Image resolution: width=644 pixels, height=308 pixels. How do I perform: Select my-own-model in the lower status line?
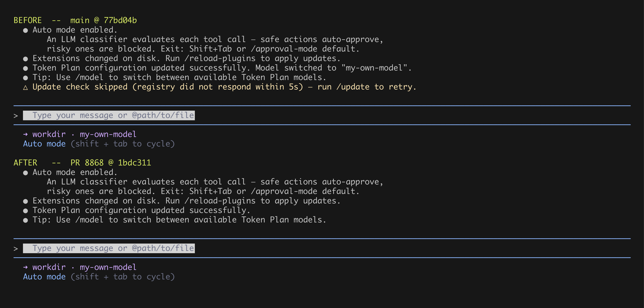(x=108, y=267)
